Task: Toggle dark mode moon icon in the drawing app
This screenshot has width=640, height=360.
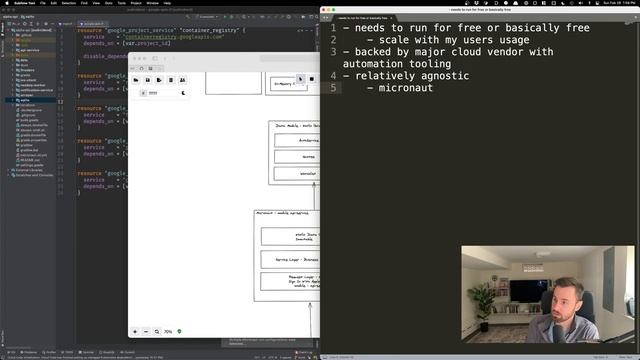Action: coord(183,93)
